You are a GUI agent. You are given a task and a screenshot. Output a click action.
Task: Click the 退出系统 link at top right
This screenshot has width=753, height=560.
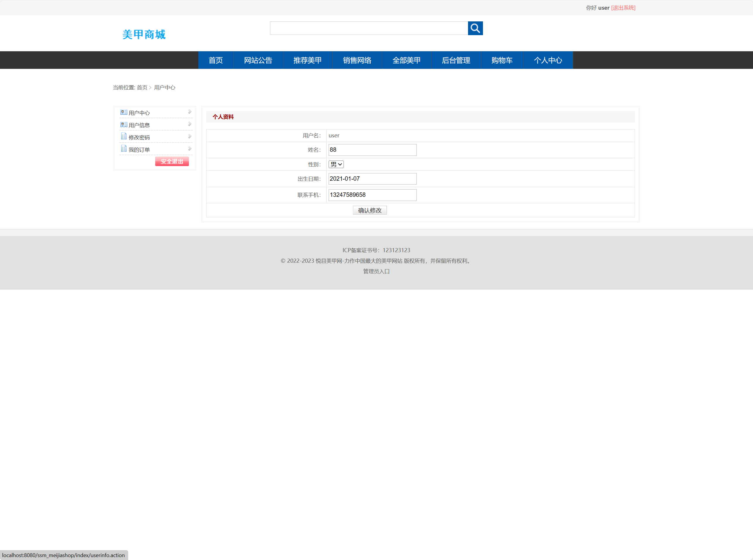tap(623, 7)
